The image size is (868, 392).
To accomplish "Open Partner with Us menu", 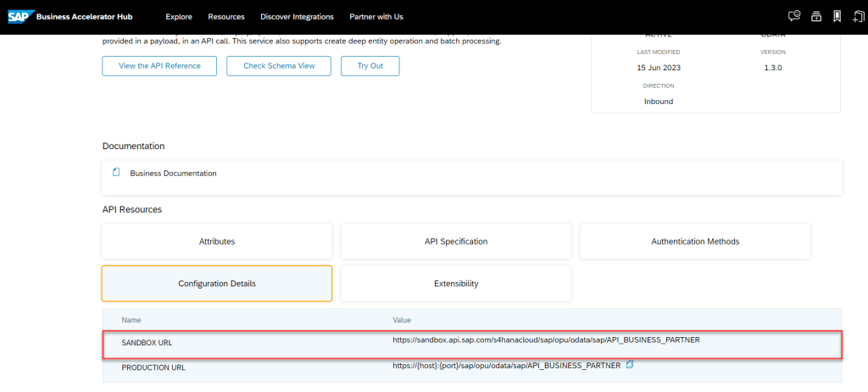I will [x=376, y=17].
